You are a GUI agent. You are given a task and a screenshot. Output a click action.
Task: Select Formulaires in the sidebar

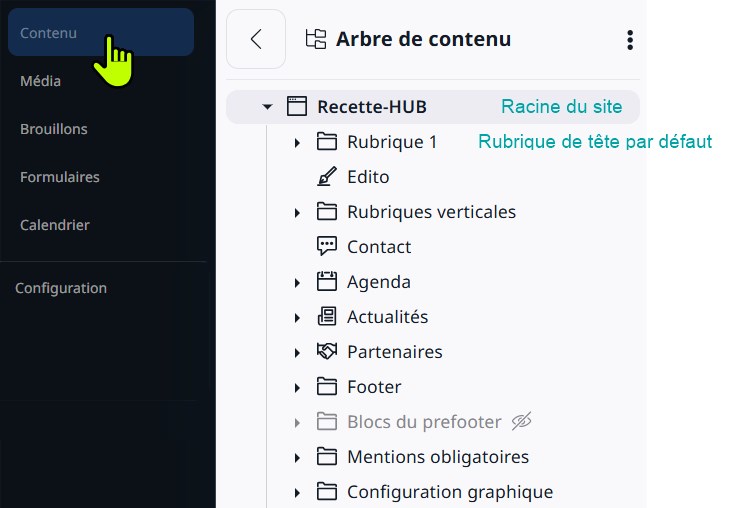point(60,177)
